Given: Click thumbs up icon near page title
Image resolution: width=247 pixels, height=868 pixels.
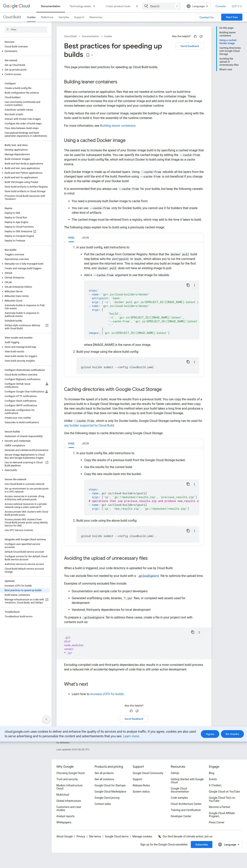Looking at the screenshot, I should pos(195,36).
